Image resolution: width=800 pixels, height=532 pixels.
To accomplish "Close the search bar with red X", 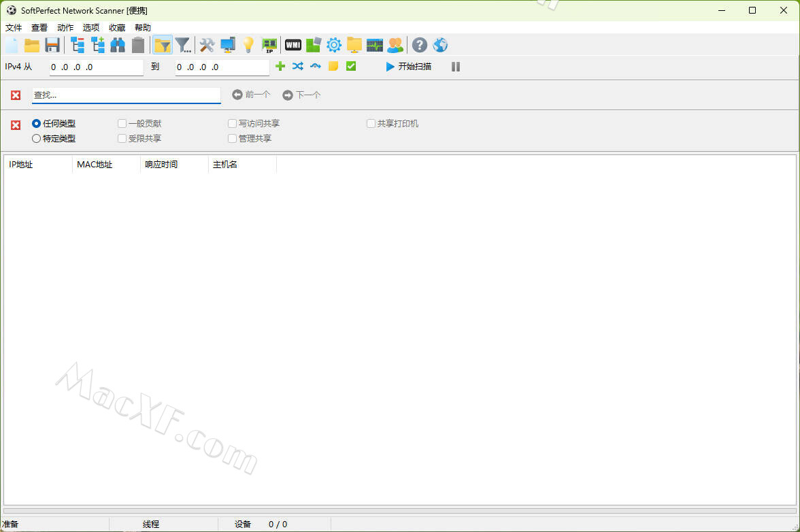I will pos(16,95).
